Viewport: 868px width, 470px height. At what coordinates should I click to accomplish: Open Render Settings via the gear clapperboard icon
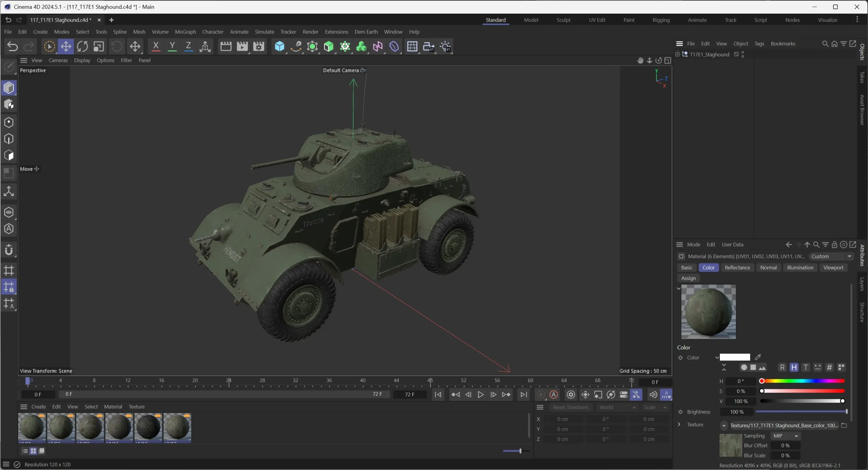click(x=258, y=46)
